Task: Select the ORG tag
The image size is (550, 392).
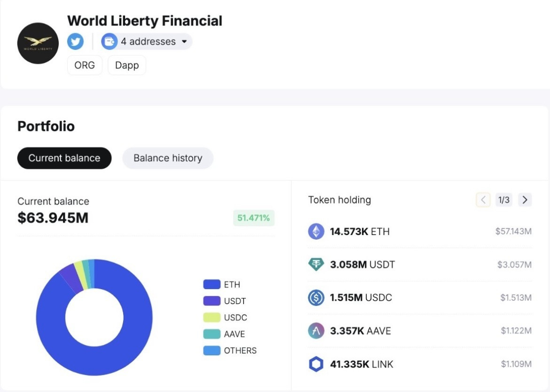Action: (85, 65)
